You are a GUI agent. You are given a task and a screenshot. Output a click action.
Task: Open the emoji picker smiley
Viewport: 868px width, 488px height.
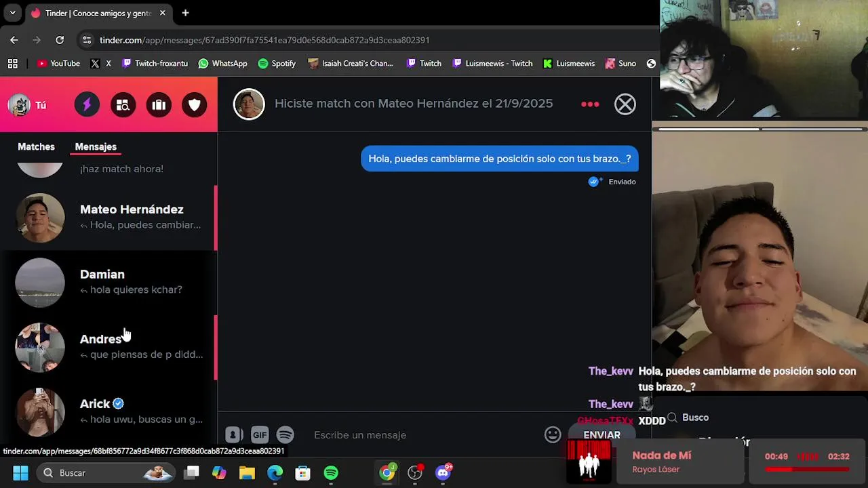[553, 435]
